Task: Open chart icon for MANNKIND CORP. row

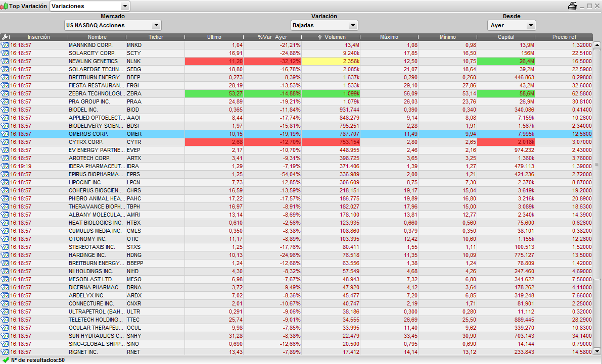Action: (5, 45)
